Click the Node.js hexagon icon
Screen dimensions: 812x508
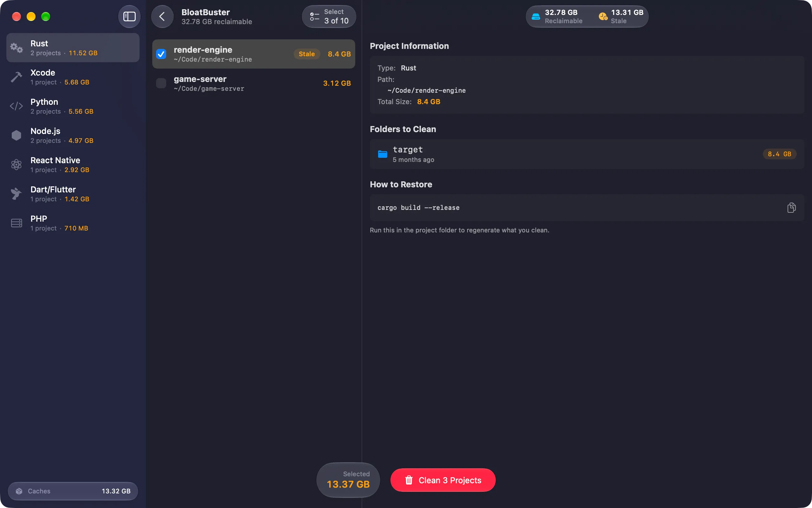pyautogui.click(x=16, y=135)
